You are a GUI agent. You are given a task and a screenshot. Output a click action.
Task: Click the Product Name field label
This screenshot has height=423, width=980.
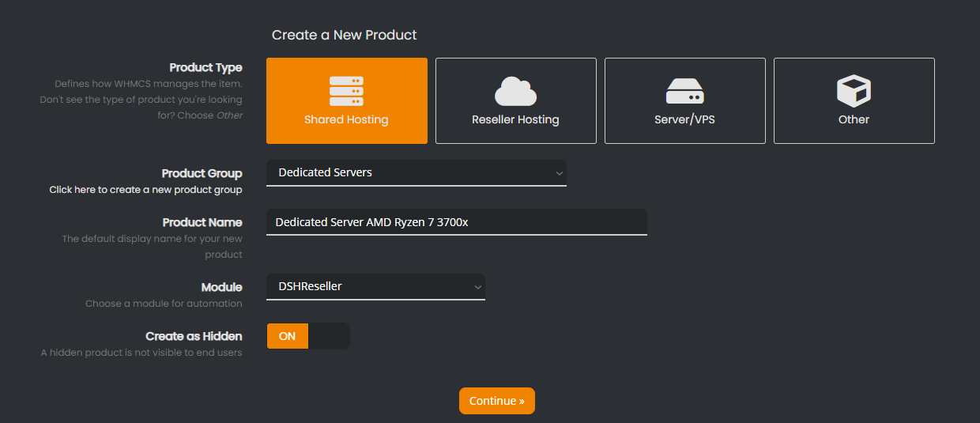(202, 222)
